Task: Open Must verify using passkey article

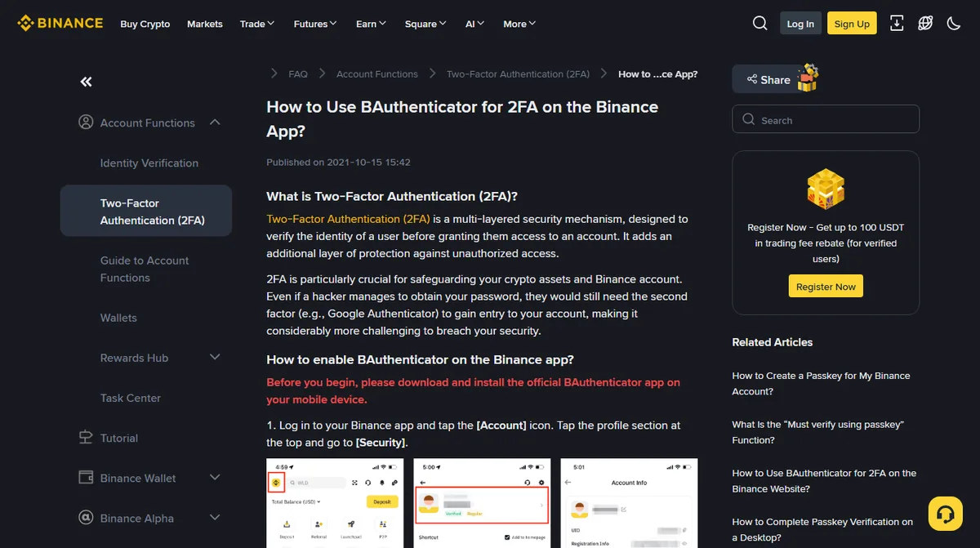Action: 817,432
